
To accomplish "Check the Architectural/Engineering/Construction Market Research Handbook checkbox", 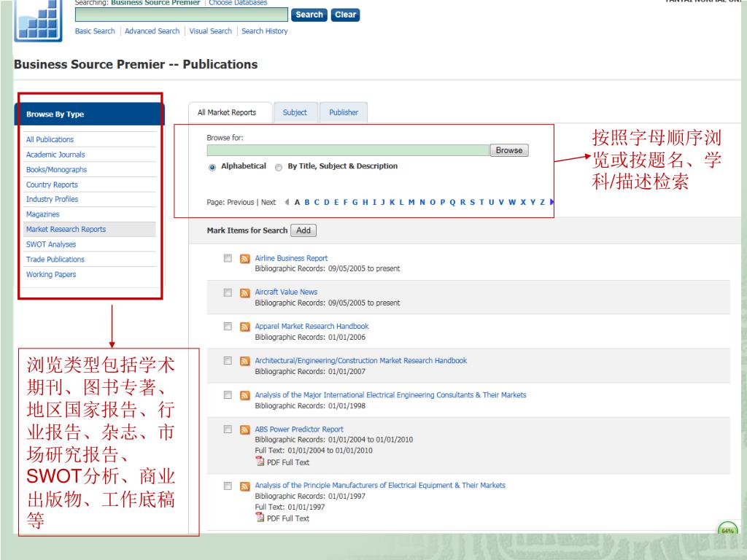I will click(x=228, y=360).
